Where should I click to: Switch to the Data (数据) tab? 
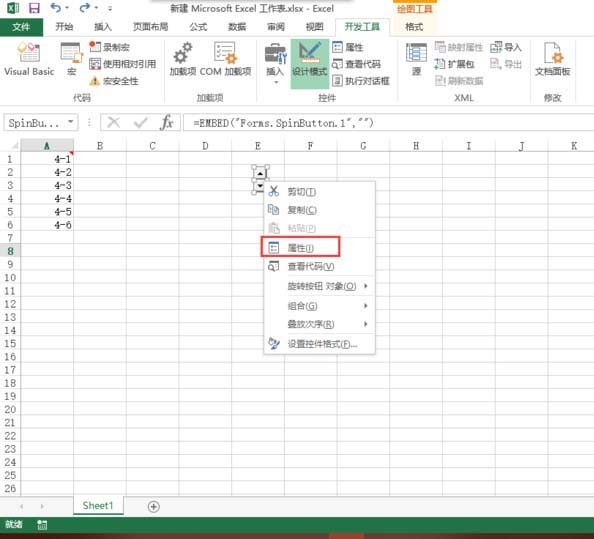pos(237,27)
